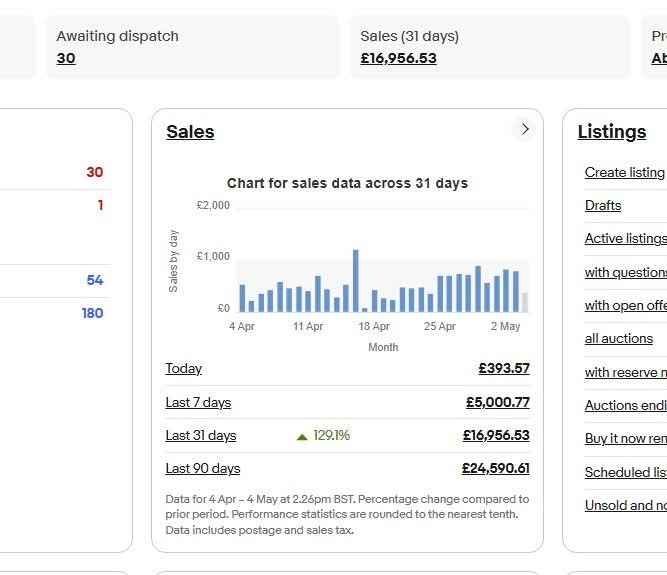667x575 pixels.
Task: Click the Sales (31 days) label
Action: pos(410,36)
